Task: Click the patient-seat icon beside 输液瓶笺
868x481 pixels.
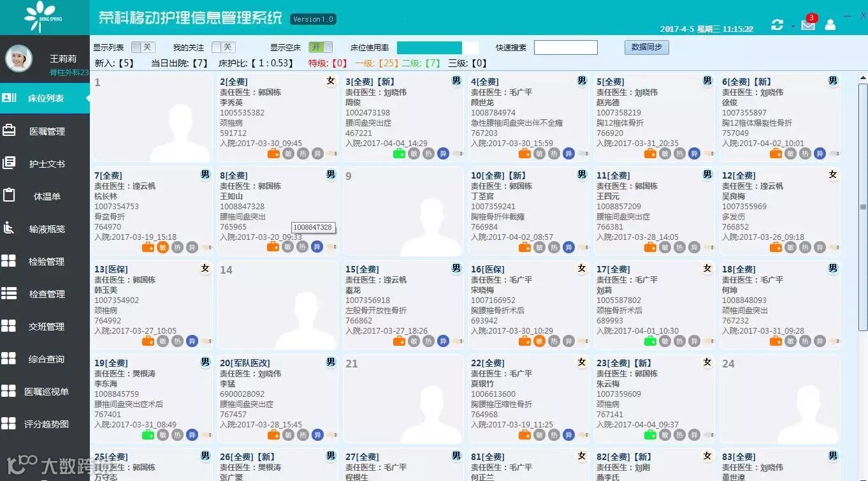Action: click(x=9, y=228)
